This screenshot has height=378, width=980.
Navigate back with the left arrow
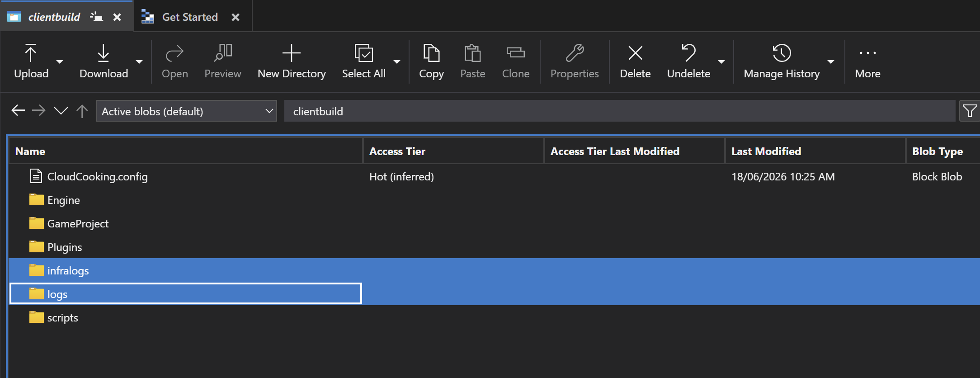tap(18, 110)
